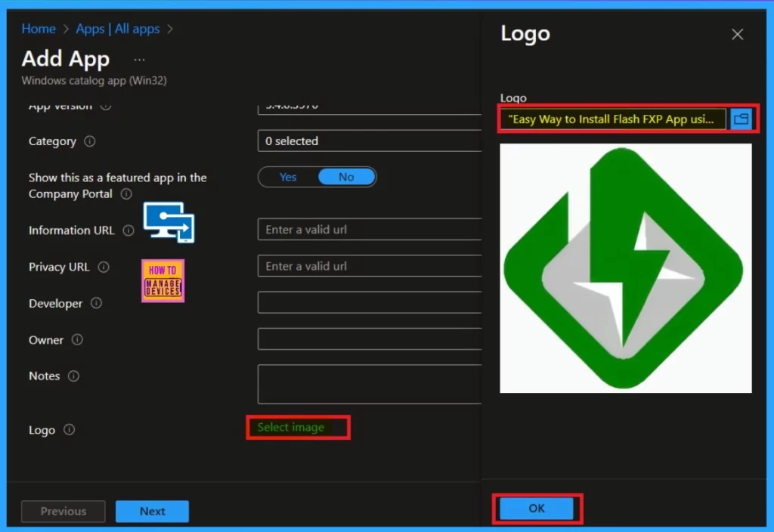Focus the Information URL input field
Viewport: 774px width, 532px height.
[x=369, y=230]
